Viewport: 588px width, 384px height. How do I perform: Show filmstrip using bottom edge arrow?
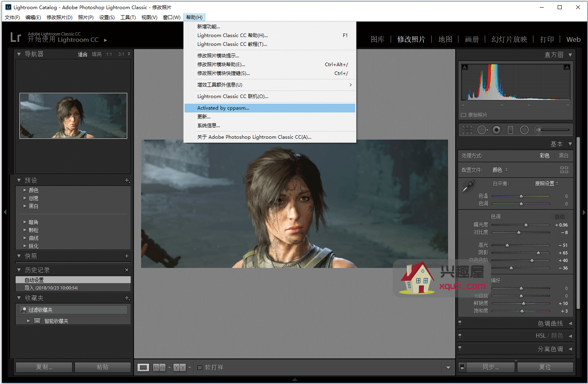[x=295, y=380]
